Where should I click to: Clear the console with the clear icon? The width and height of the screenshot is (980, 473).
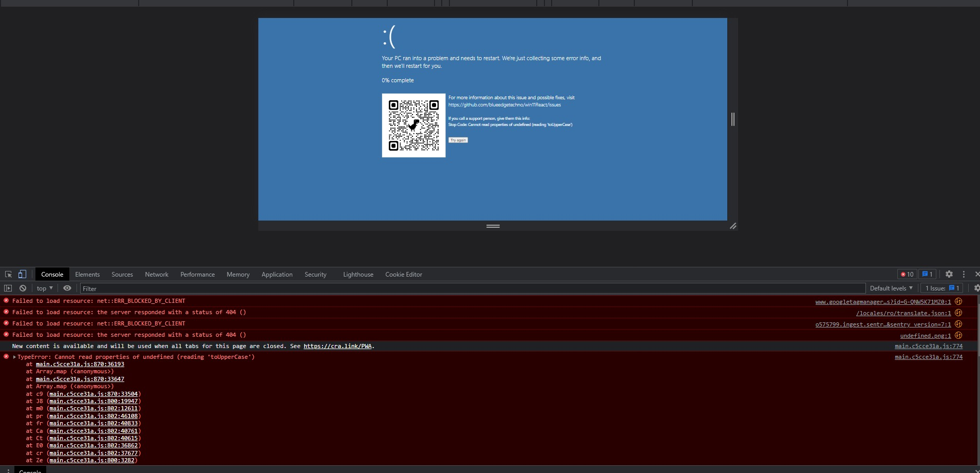coord(23,288)
